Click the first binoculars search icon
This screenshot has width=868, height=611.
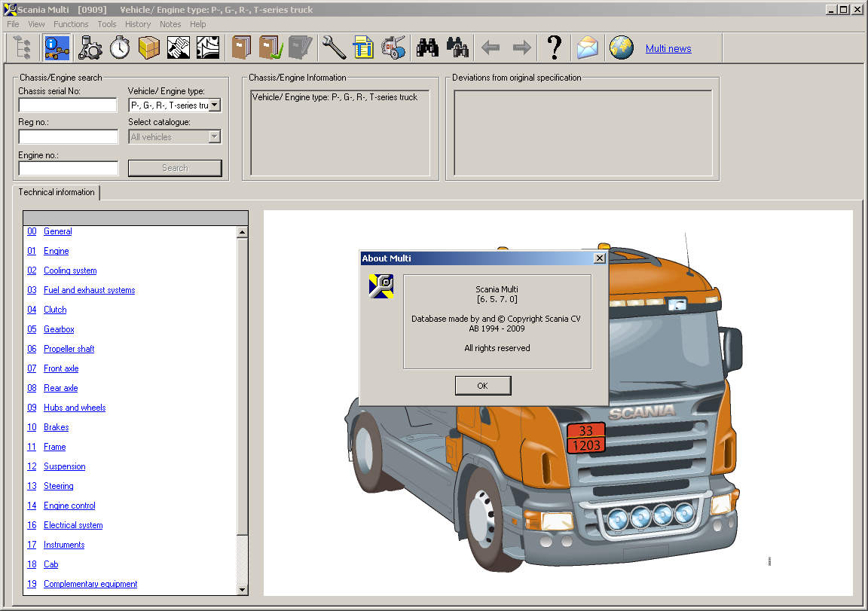tap(428, 48)
